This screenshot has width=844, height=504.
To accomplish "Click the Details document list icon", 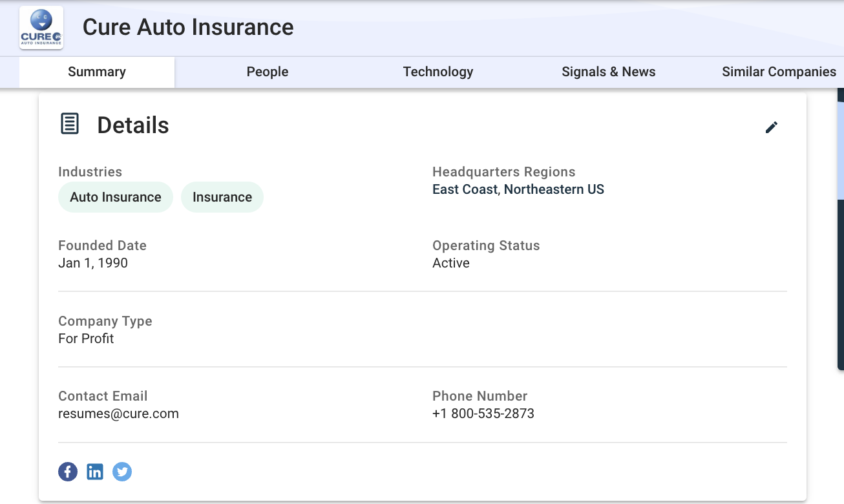I will tap(70, 123).
